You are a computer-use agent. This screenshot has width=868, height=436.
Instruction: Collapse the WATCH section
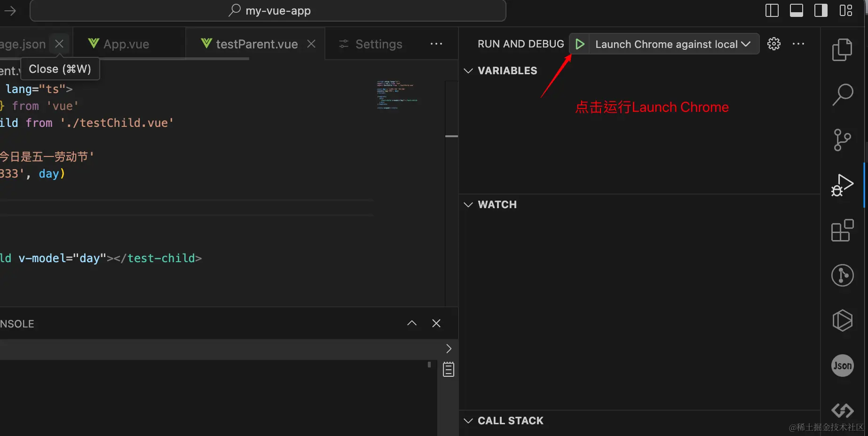[x=468, y=204]
